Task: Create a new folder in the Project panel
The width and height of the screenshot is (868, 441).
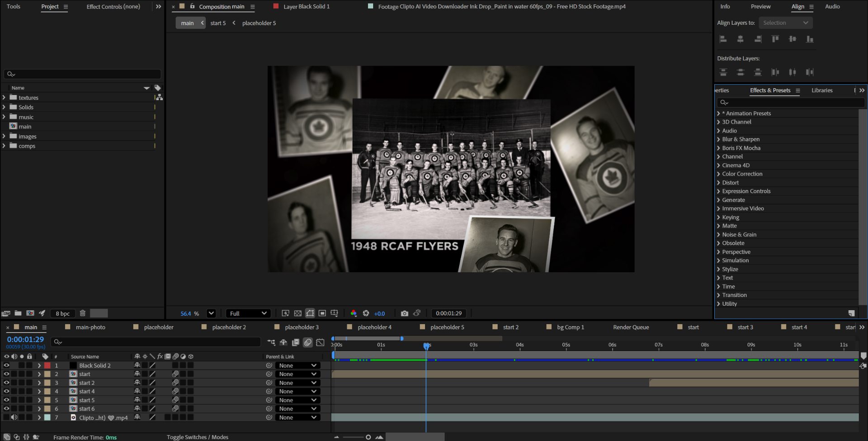Action: click(18, 313)
